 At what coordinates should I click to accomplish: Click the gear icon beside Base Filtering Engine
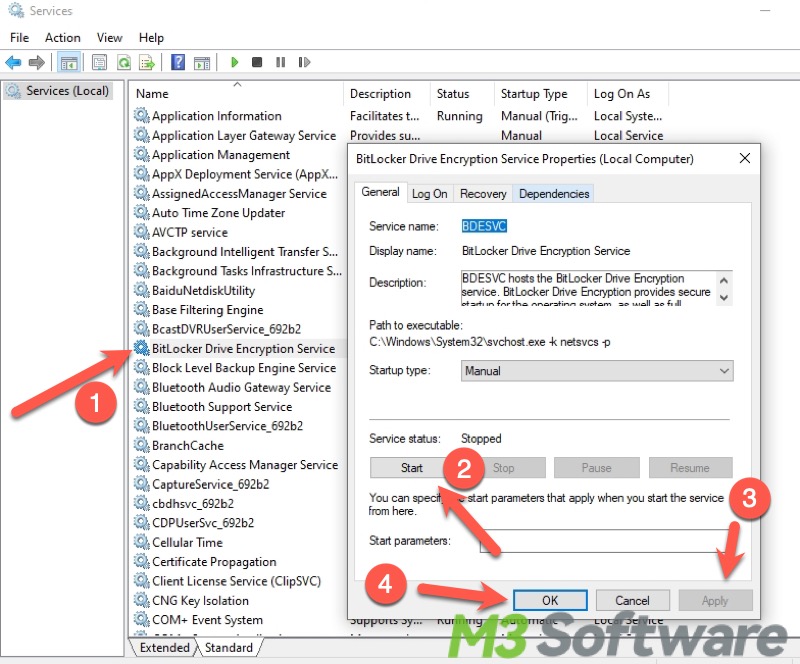141,309
